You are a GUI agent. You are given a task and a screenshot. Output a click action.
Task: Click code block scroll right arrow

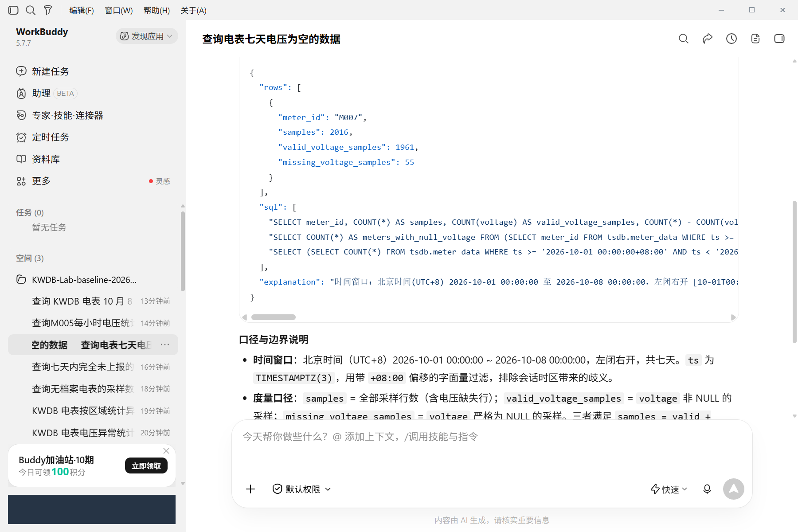pos(733,317)
